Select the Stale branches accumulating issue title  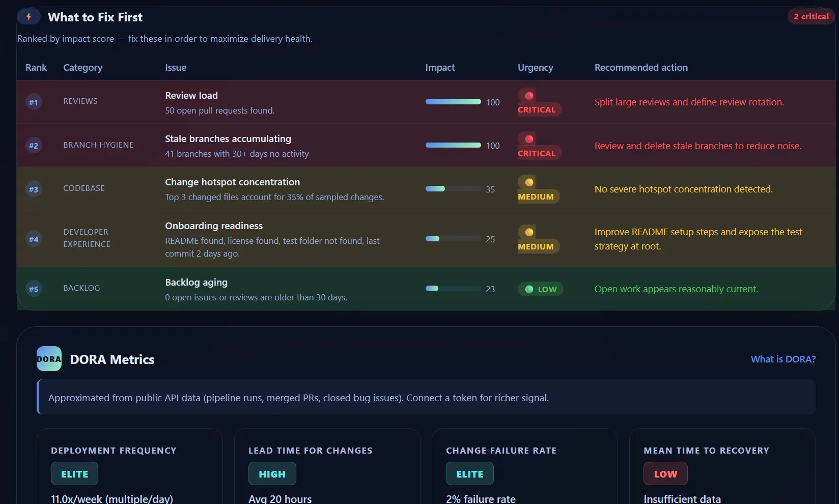point(228,138)
